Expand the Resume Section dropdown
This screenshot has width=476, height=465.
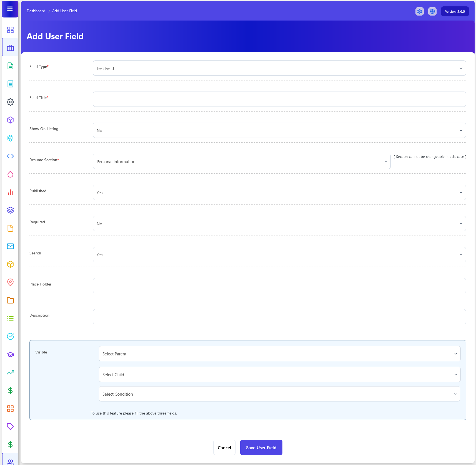[242, 161]
